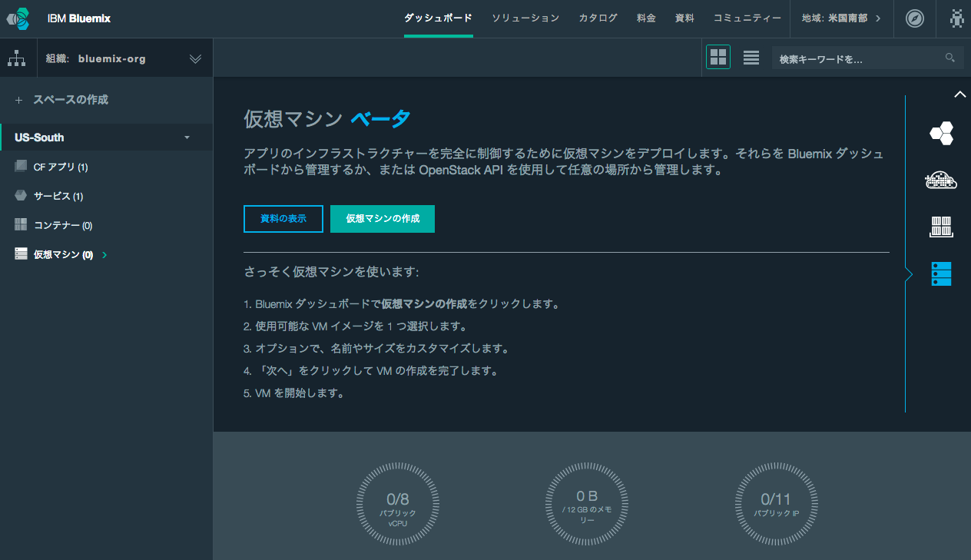Select the hexagons services icon in right rail

pos(941,134)
